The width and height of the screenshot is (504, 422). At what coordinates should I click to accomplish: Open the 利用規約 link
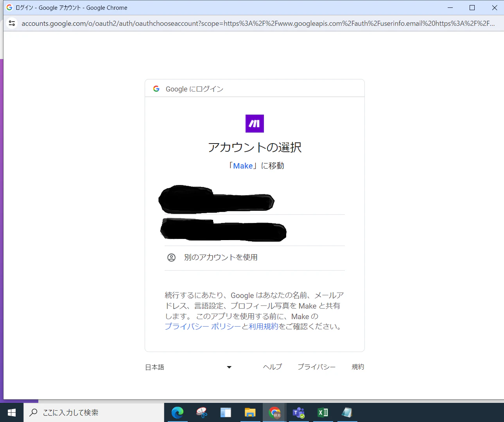(x=263, y=327)
